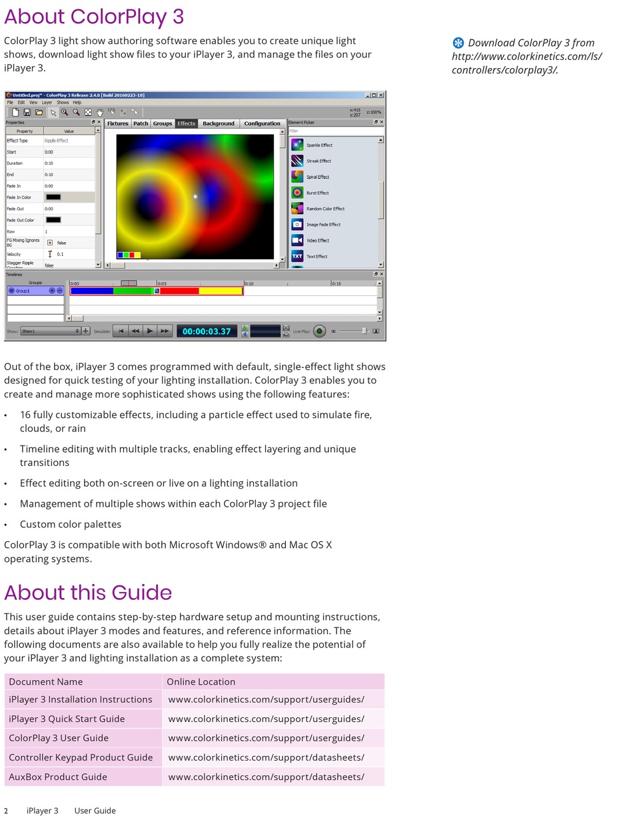The width and height of the screenshot is (633, 840).
Task: Select the zoom out magnifier tool
Action: click(77, 112)
